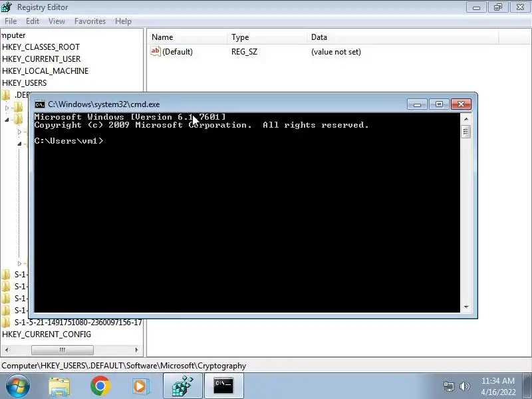
Task: Minimize the Registry Editor window
Action: [x=476, y=7]
